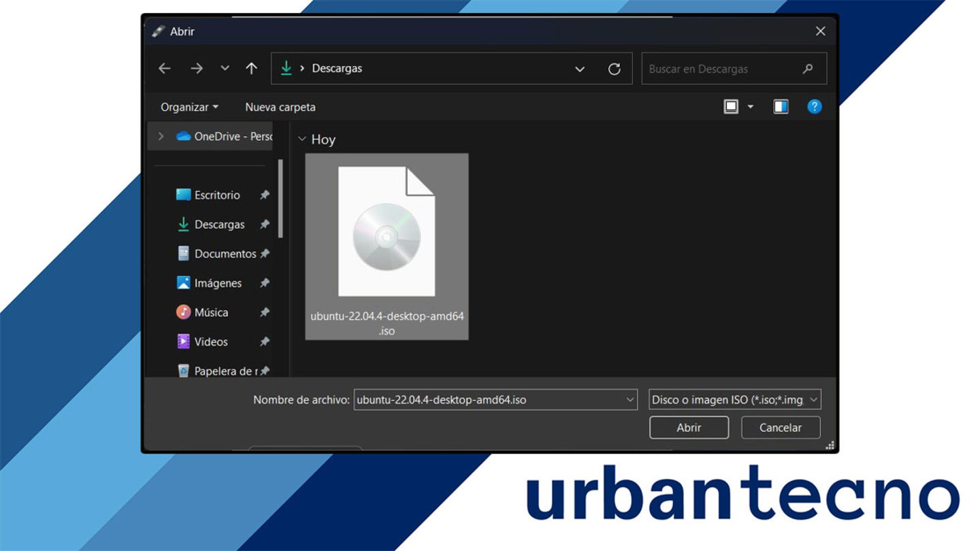
Task: Open the Disco o imagen ISO filter dropdown
Action: click(735, 400)
